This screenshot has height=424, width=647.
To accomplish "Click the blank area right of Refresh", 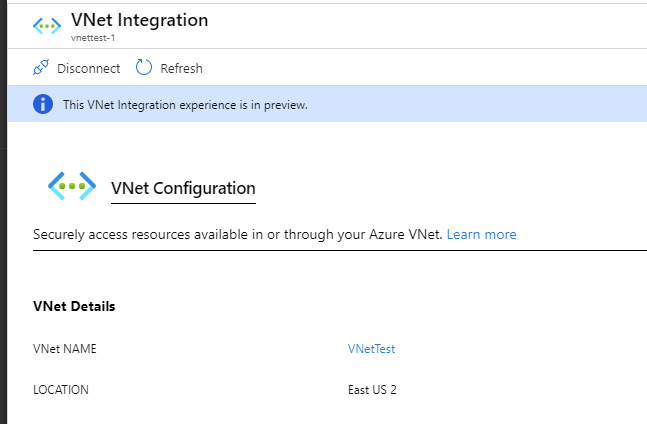I will tap(420, 68).
